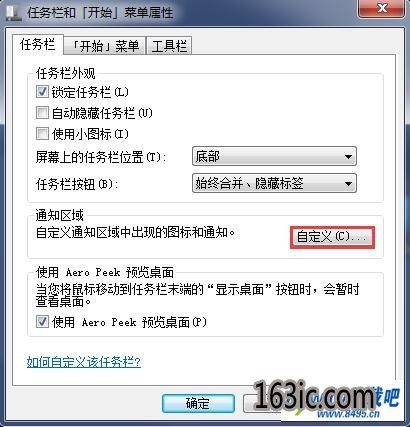
Task: Tick the 使用小图标 checkbox
Action: point(42,134)
